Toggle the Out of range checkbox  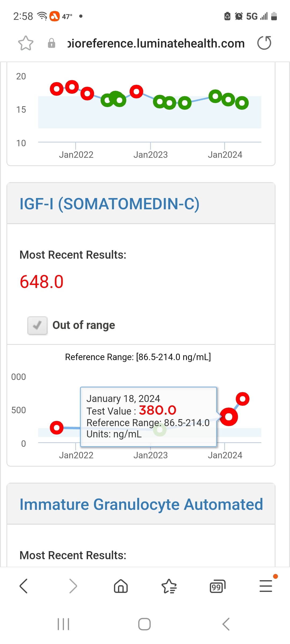pyautogui.click(x=38, y=325)
